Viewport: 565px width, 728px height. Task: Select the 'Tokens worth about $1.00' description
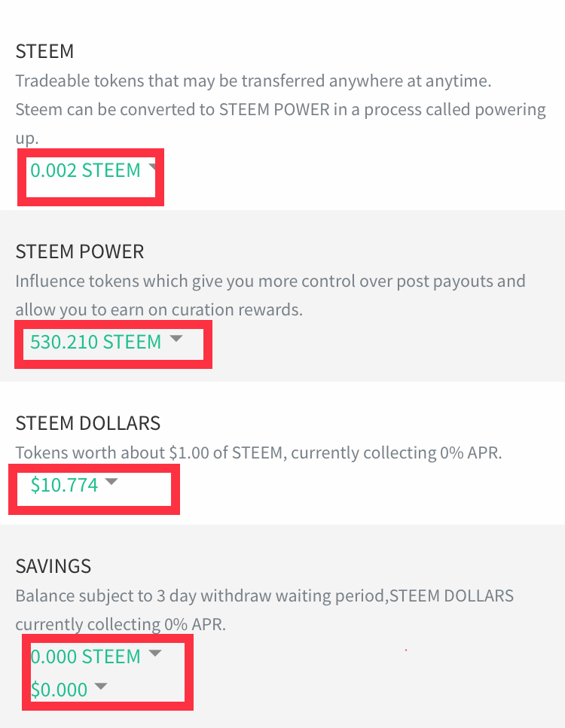click(x=259, y=452)
